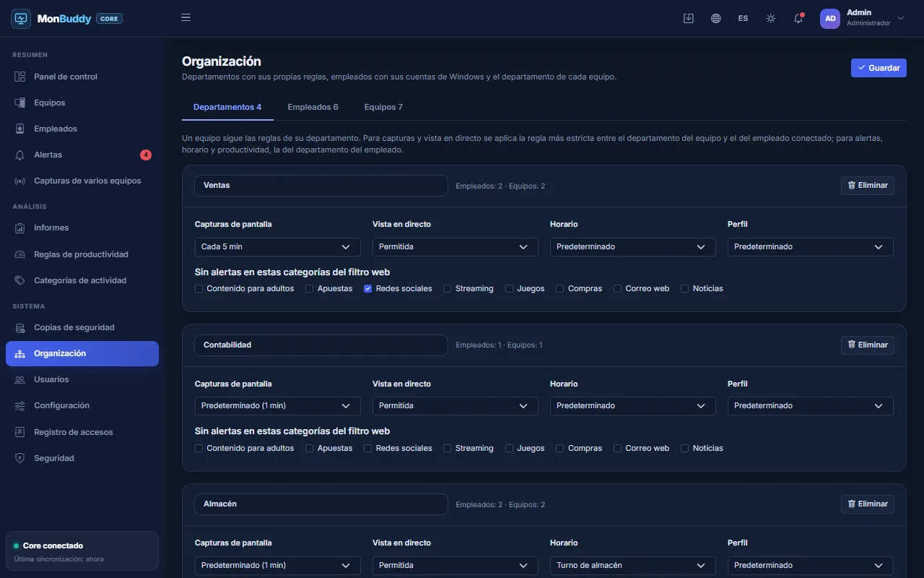Click the Contabilidad name input field
The height and width of the screenshot is (578, 924).
[x=321, y=345]
